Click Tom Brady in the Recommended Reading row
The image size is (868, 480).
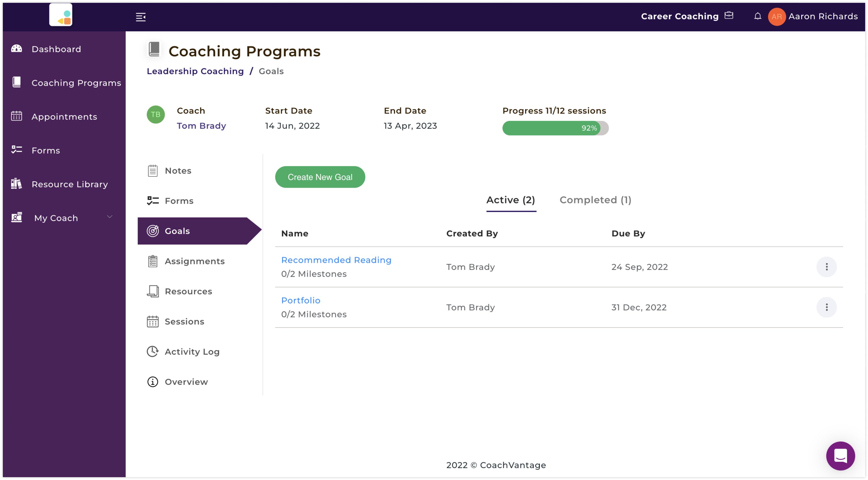coord(470,267)
